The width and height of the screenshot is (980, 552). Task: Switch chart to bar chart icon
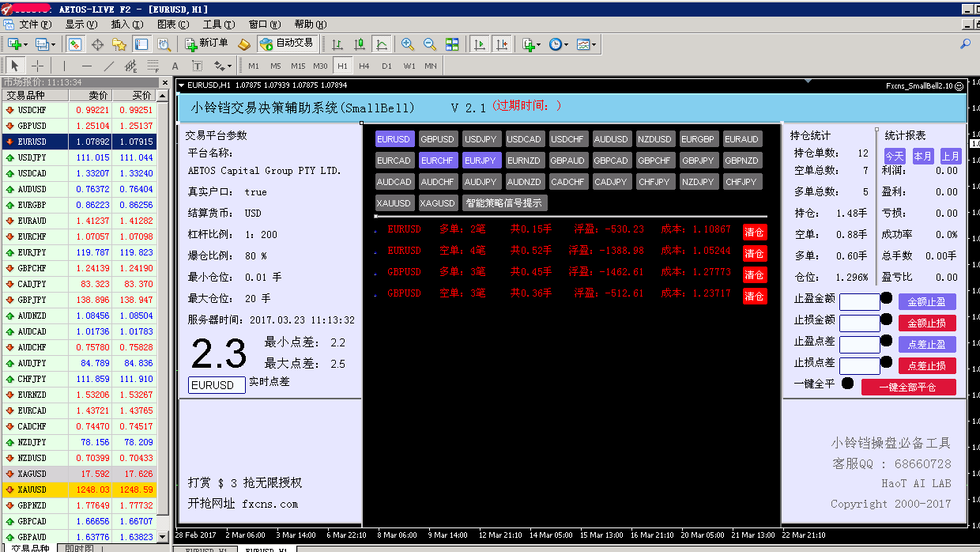pos(337,44)
